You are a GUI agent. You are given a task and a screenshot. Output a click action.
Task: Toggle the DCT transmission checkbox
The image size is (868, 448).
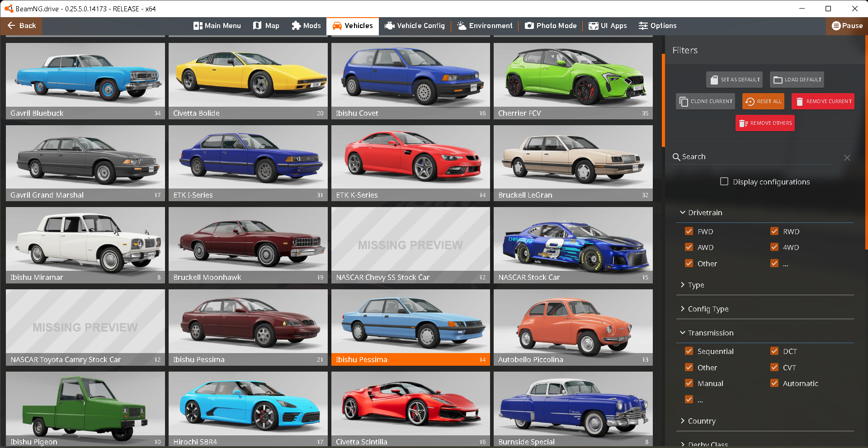point(774,351)
